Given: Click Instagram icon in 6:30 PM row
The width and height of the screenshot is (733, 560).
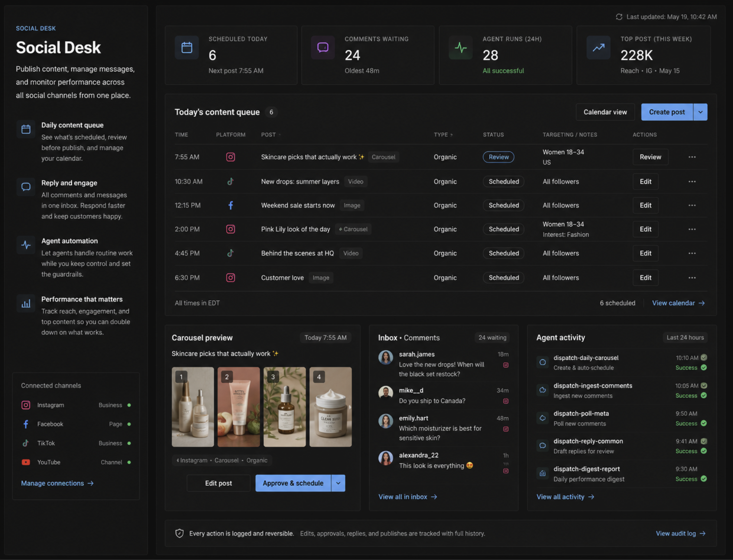Looking at the screenshot, I should 230,278.
